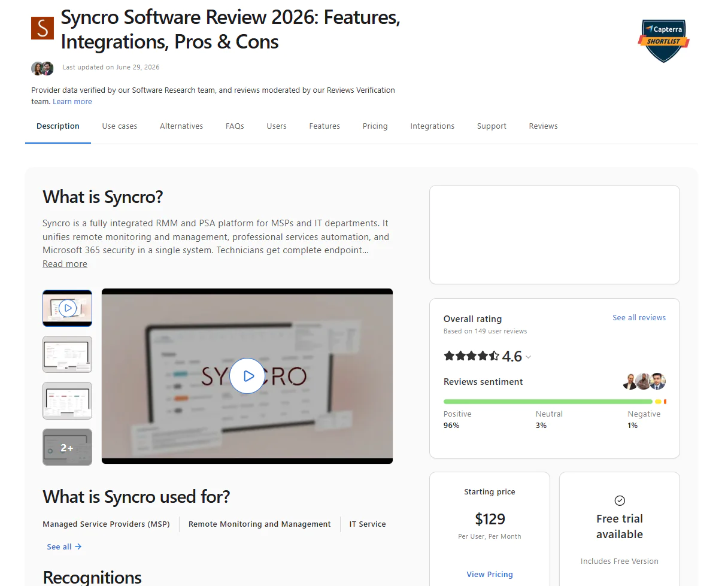Click the empty ad card above Overall rating
728x586 pixels.
554,235
